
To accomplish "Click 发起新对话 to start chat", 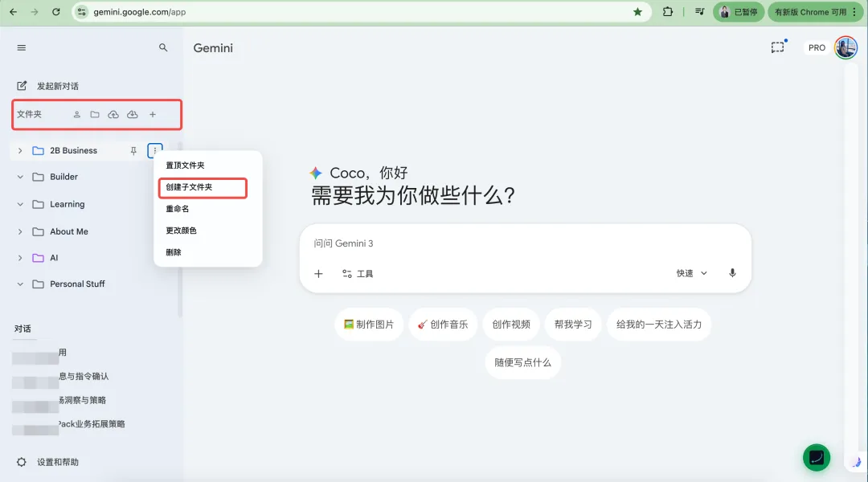I will click(58, 86).
